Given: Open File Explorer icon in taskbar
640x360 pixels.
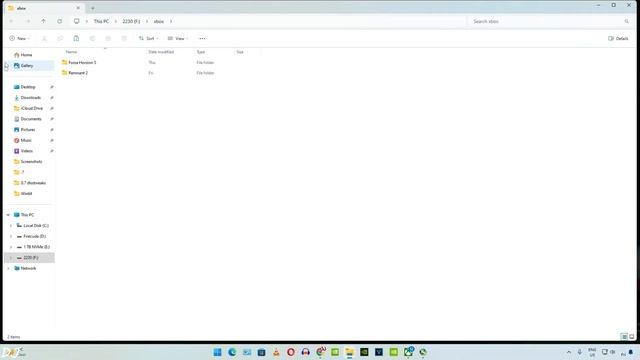Looking at the screenshot, I should (349, 352).
